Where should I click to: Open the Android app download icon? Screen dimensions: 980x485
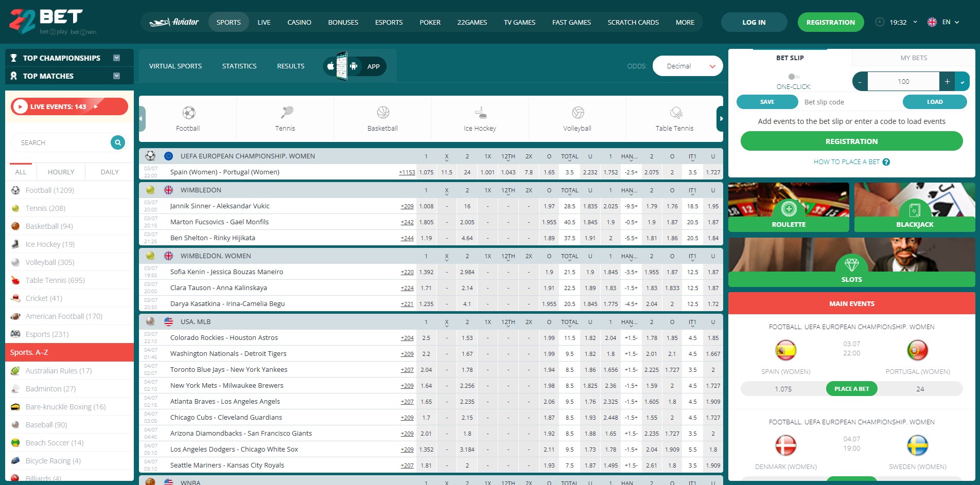pyautogui.click(x=354, y=66)
